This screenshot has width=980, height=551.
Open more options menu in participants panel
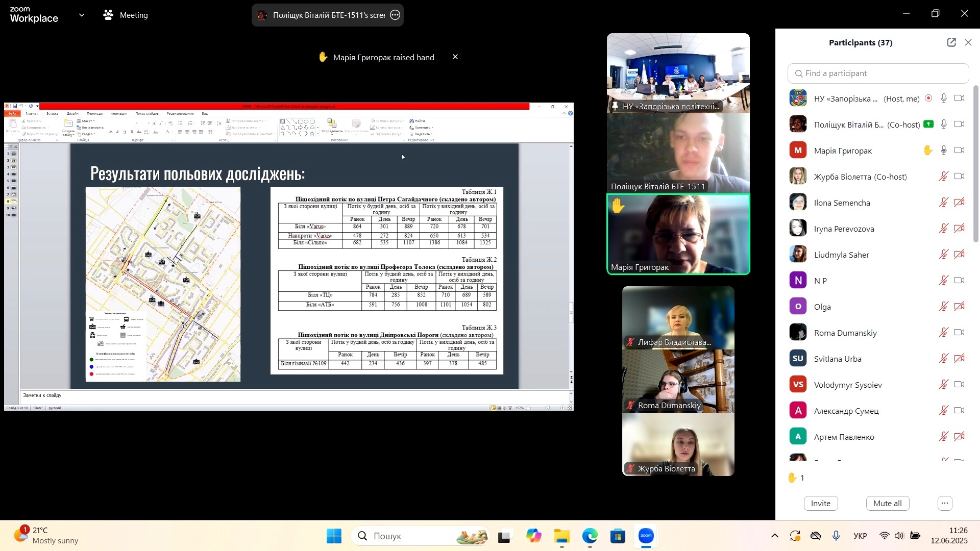pos(945,504)
